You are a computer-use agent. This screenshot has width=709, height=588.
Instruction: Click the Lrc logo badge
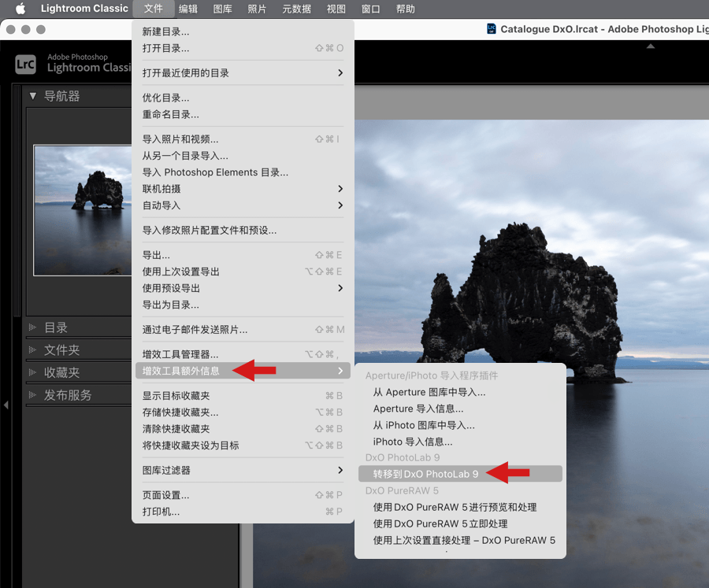pos(25,65)
